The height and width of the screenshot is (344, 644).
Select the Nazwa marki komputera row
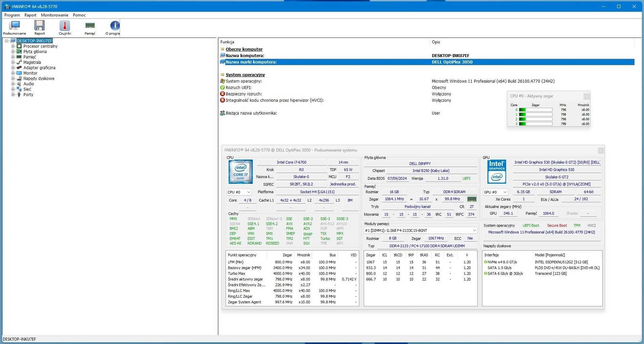pyautogui.click(x=427, y=62)
